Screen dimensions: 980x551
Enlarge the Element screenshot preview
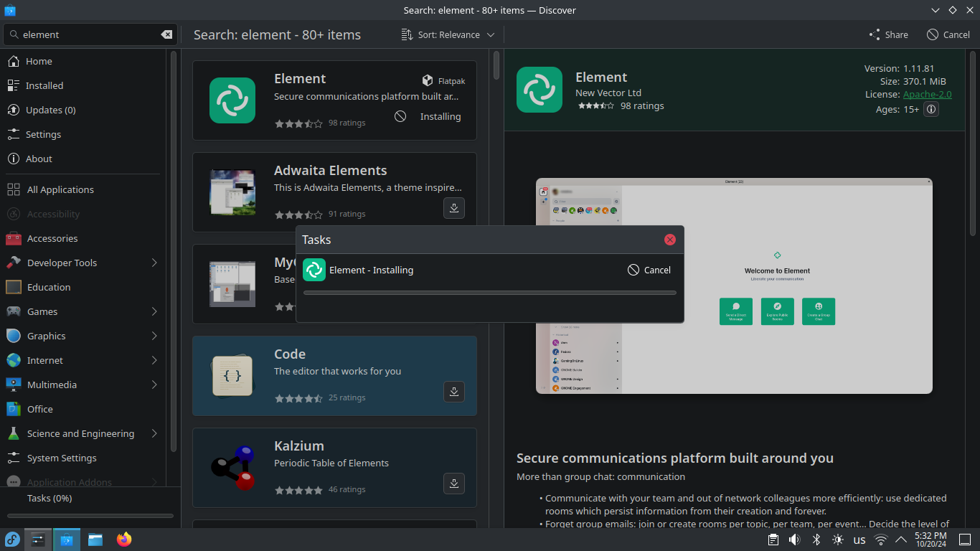tap(734, 286)
